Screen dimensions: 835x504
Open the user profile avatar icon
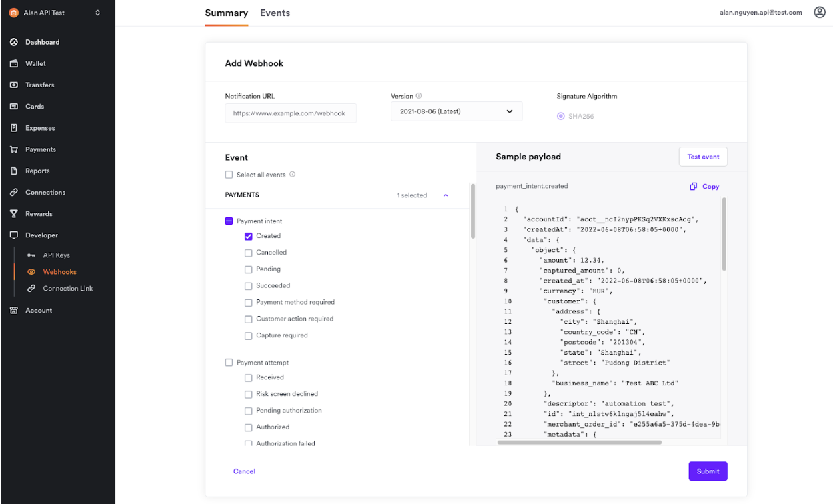(820, 12)
